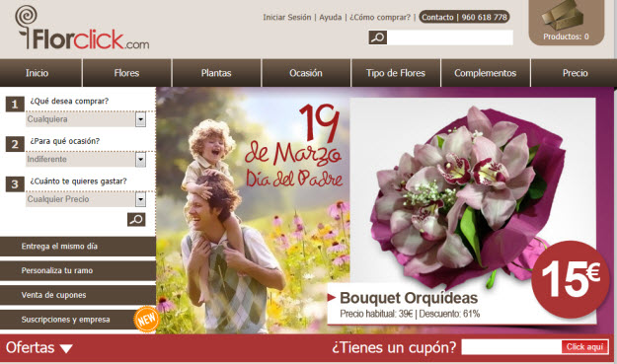Expand Ofertas with the white arrow
This screenshot has height=364, width=617.
click(66, 348)
